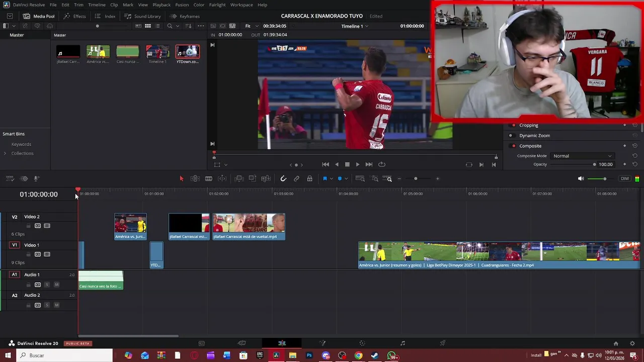Solo the Audio 1 track
This screenshot has height=362, width=644.
tap(47, 285)
